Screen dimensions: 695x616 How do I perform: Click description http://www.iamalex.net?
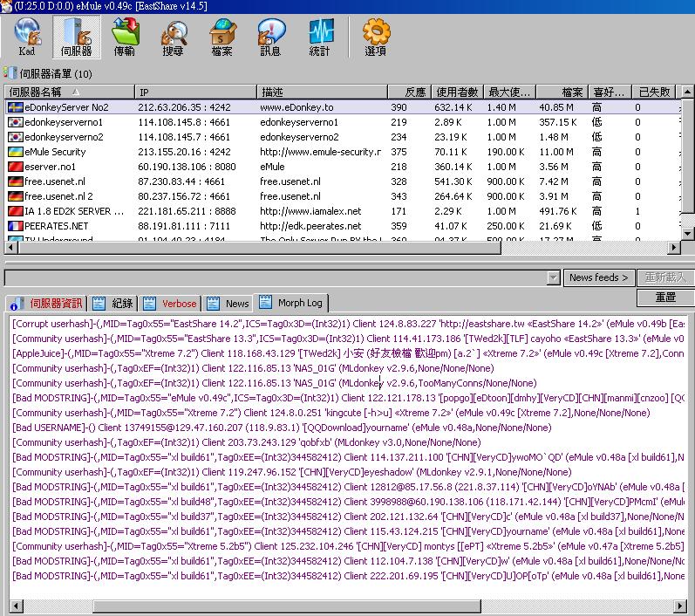pyautogui.click(x=310, y=211)
